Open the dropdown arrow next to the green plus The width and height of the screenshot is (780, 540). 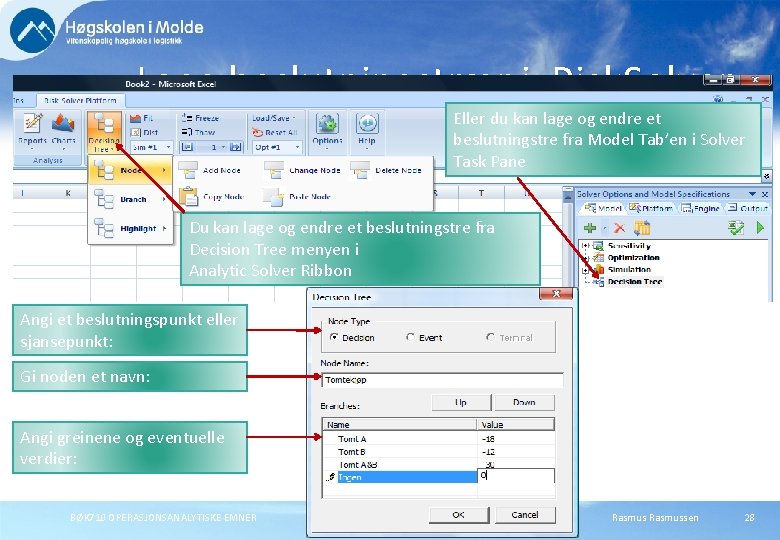click(x=604, y=229)
